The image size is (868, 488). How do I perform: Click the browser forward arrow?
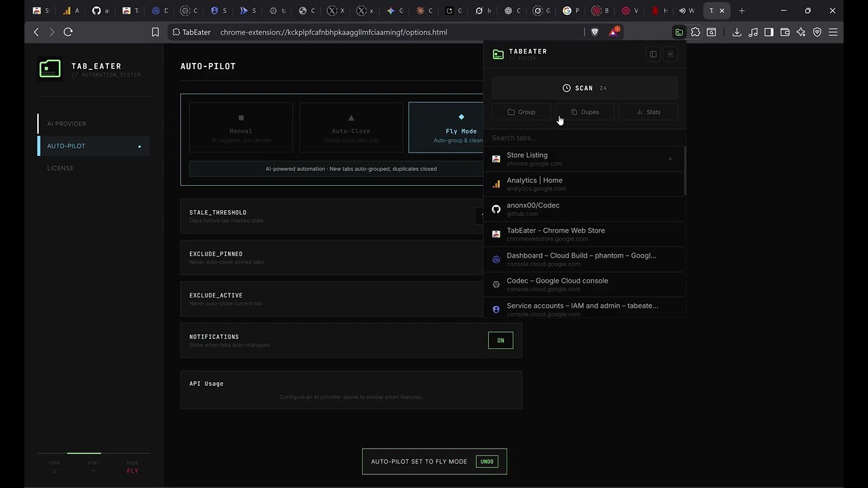(52, 32)
